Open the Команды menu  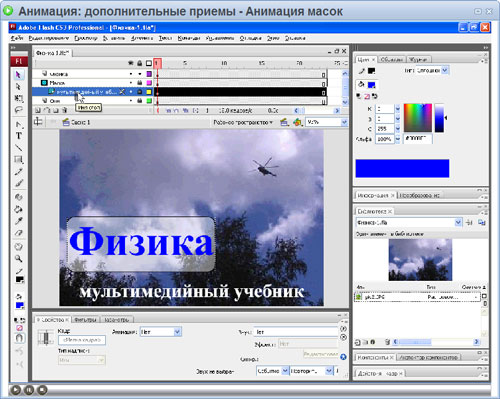(189, 38)
